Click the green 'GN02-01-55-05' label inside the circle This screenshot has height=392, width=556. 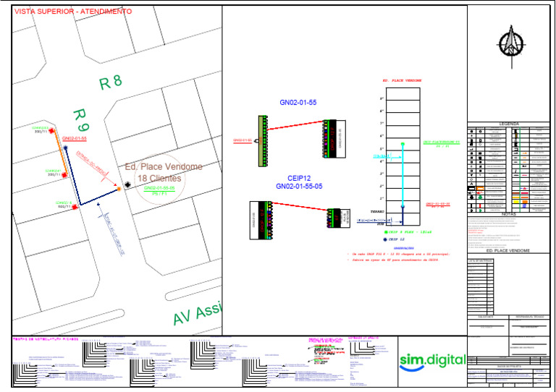tap(159, 188)
